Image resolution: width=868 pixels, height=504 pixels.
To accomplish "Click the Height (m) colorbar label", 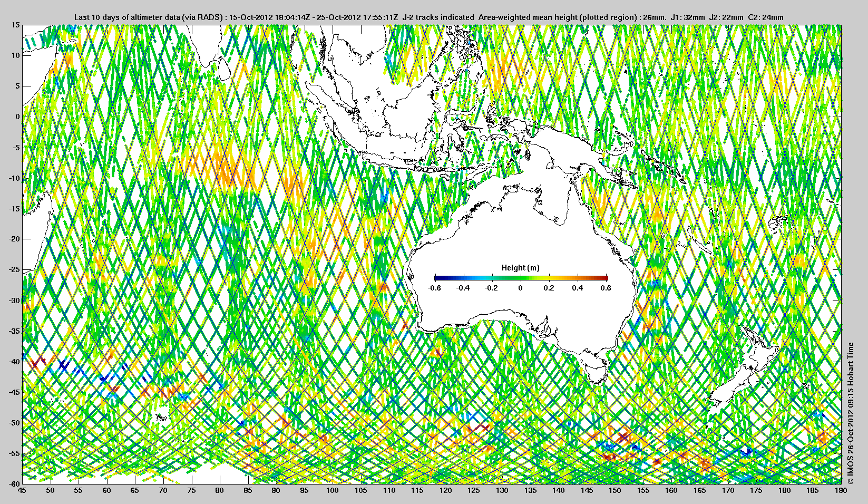I will coord(520,268).
